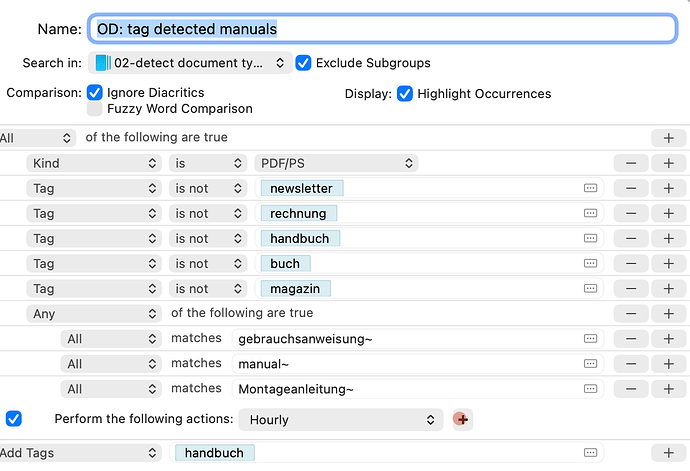Remove the magazin tag condition

pos(631,289)
